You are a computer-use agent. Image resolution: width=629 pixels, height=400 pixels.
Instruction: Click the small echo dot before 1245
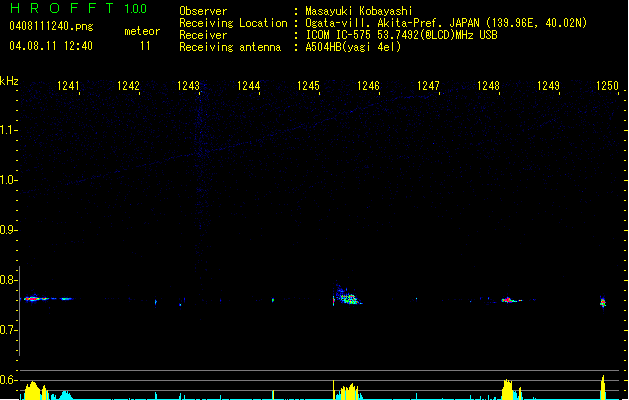(x=273, y=300)
